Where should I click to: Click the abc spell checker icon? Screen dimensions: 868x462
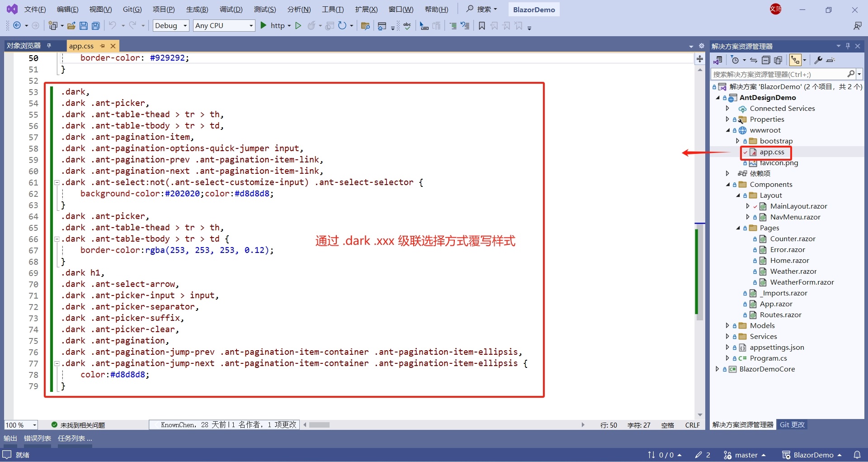407,26
